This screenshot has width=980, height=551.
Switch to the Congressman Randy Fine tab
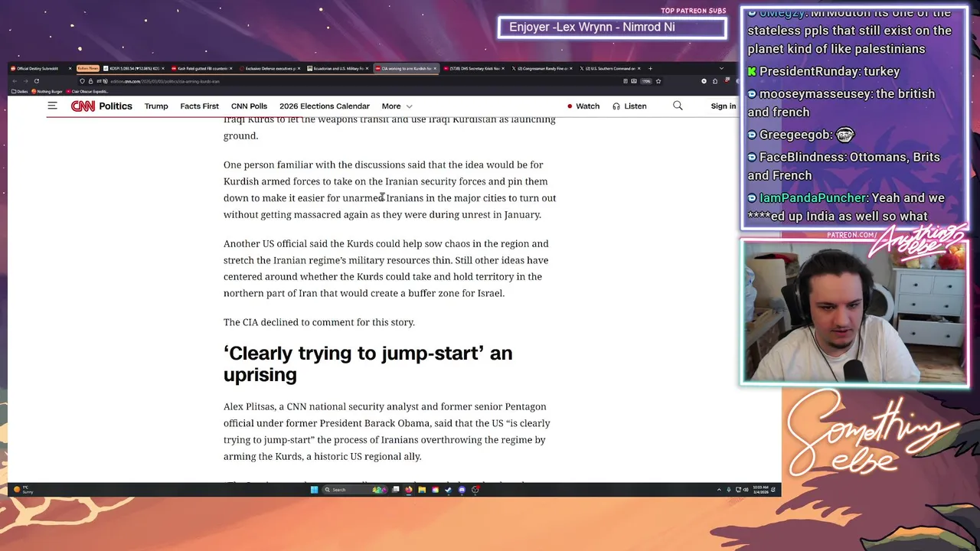542,69
